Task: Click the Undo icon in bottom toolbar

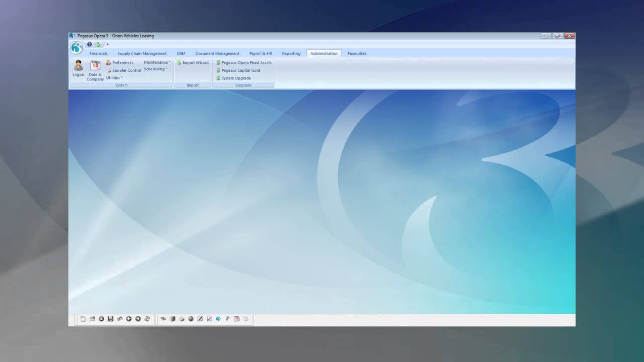Action: pyautogui.click(x=119, y=319)
